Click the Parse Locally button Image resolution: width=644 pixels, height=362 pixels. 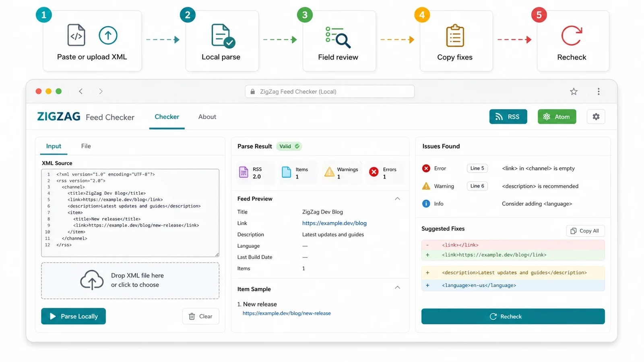point(73,316)
